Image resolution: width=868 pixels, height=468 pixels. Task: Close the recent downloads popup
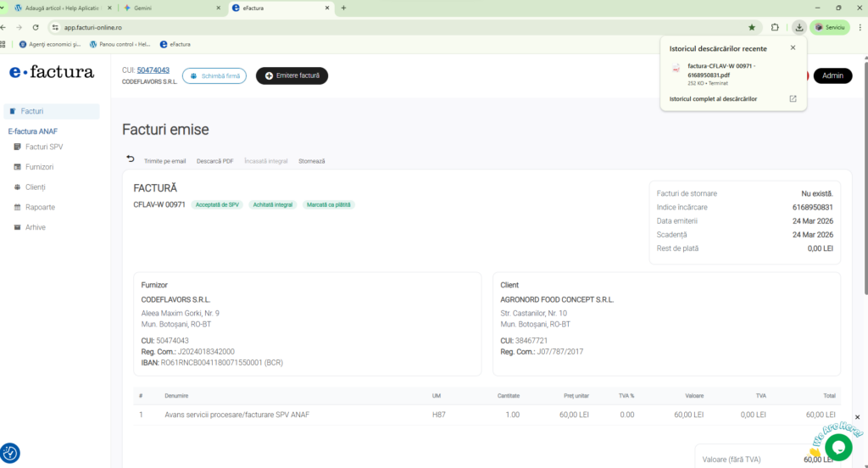[x=793, y=47]
